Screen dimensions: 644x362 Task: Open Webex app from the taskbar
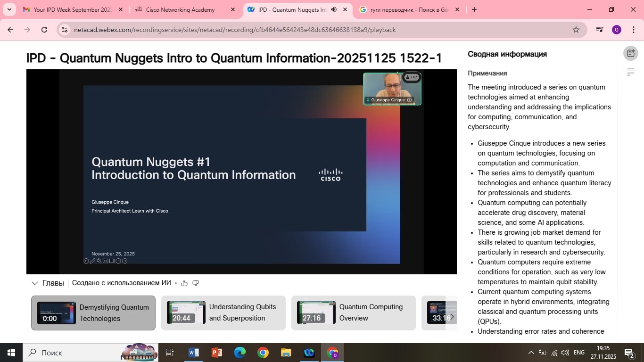309,353
